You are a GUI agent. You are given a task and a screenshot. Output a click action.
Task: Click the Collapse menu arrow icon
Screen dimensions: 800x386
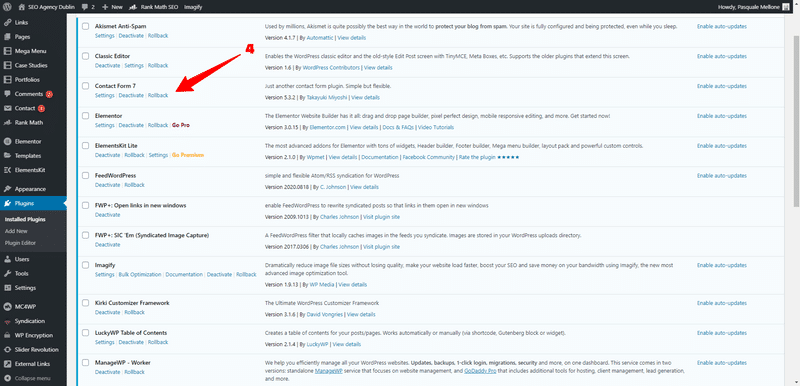[x=7, y=378]
